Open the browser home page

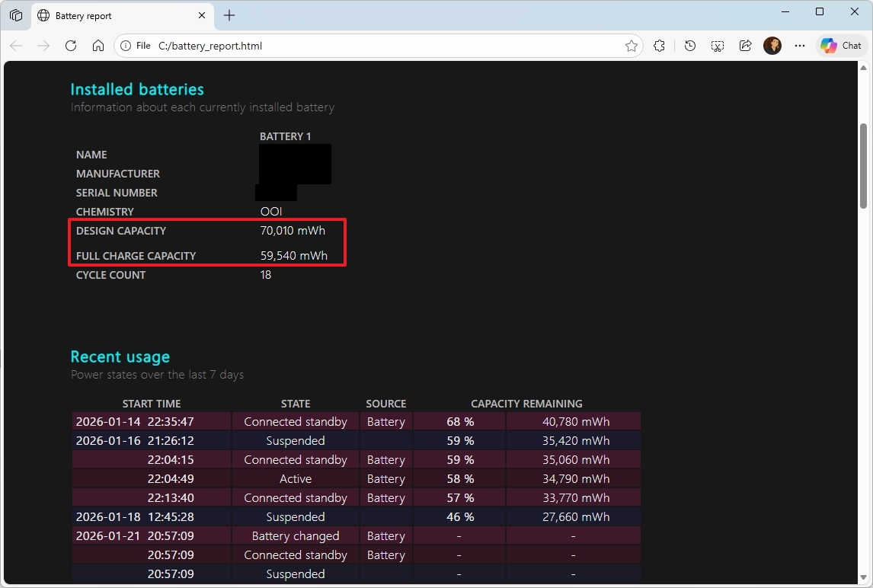click(x=99, y=46)
